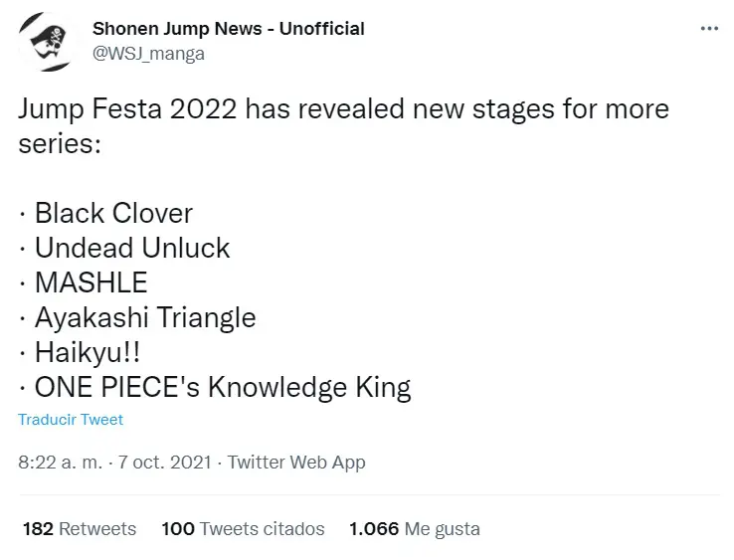Screen dimensions: 734x560
Task: Select the Ayakashi Triangle list line
Action: click(137, 318)
